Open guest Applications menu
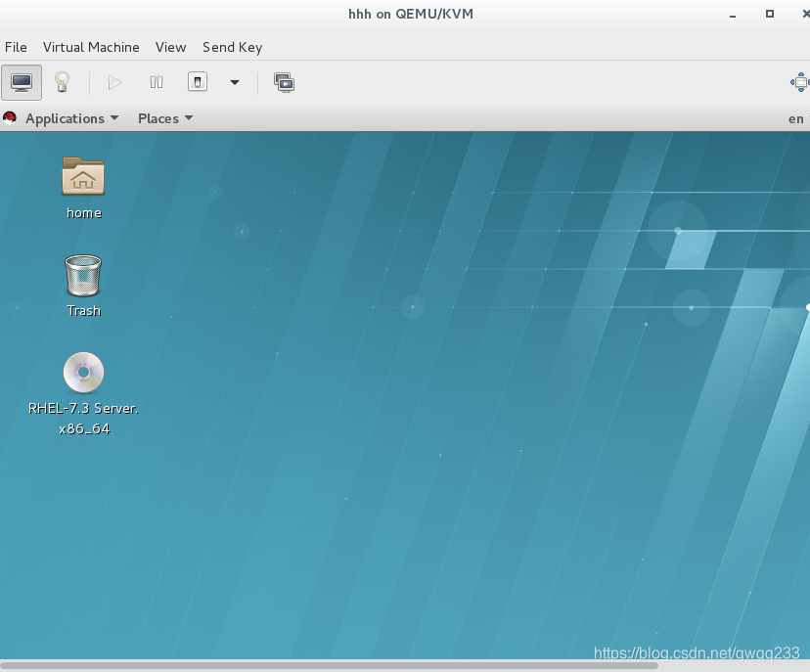Image resolution: width=810 pixels, height=672 pixels. (x=72, y=118)
